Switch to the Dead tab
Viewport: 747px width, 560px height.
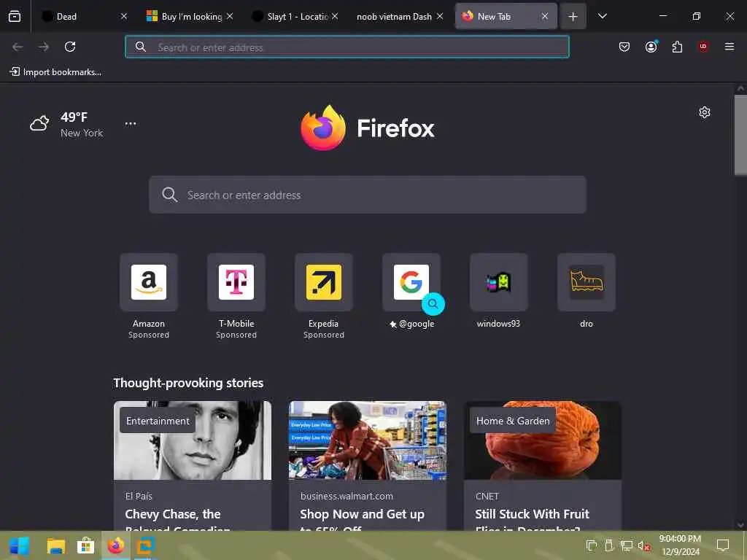point(85,17)
